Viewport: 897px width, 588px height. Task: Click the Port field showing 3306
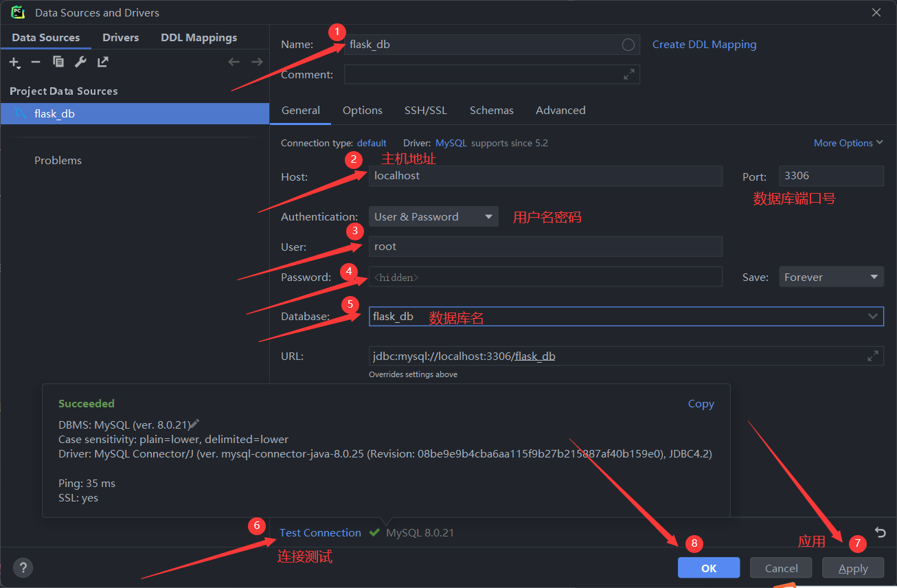point(831,176)
